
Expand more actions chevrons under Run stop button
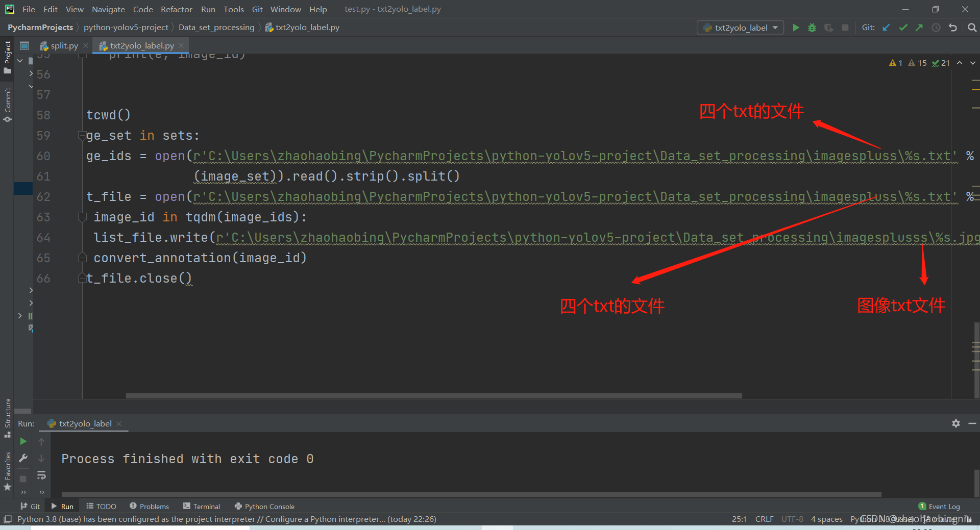[23, 492]
